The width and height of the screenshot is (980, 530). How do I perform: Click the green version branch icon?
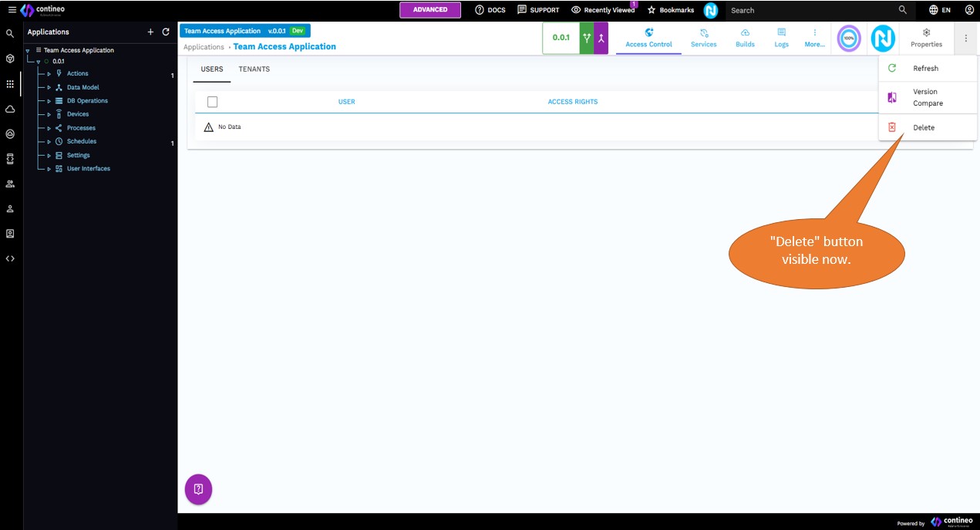point(587,38)
